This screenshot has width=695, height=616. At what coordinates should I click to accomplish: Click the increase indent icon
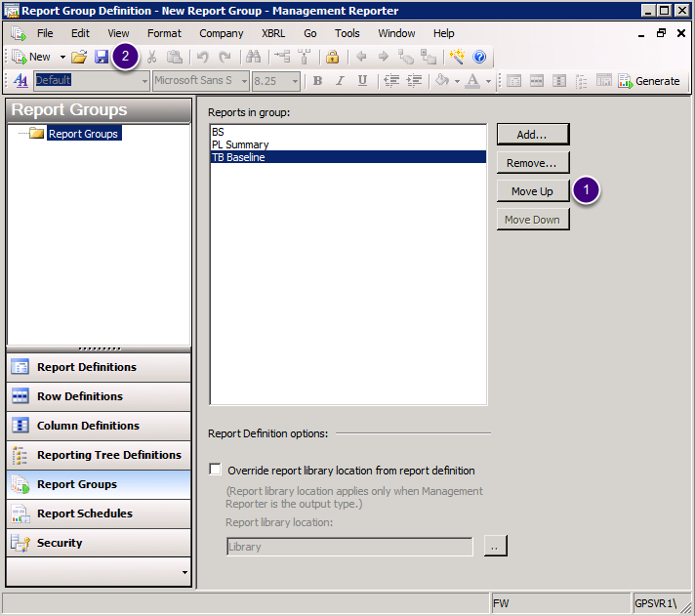coord(414,81)
